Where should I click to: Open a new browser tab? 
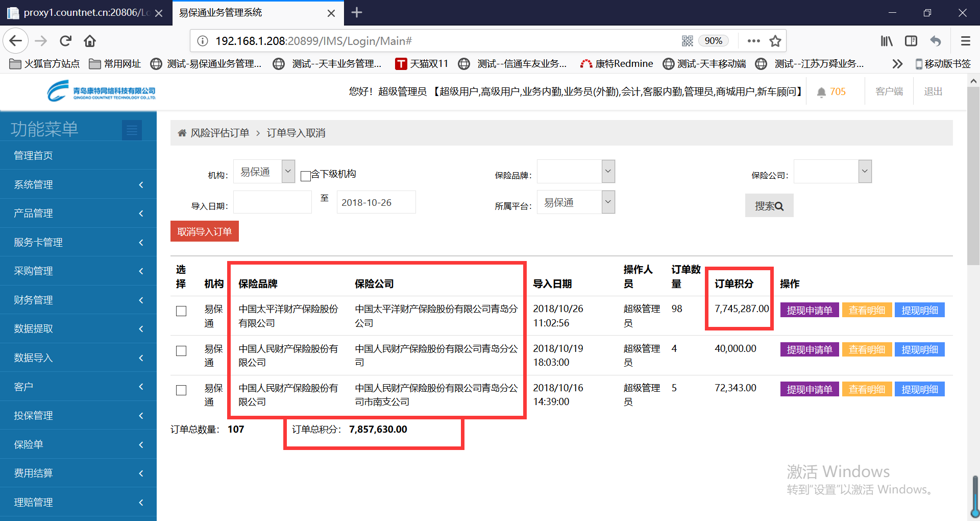click(357, 12)
